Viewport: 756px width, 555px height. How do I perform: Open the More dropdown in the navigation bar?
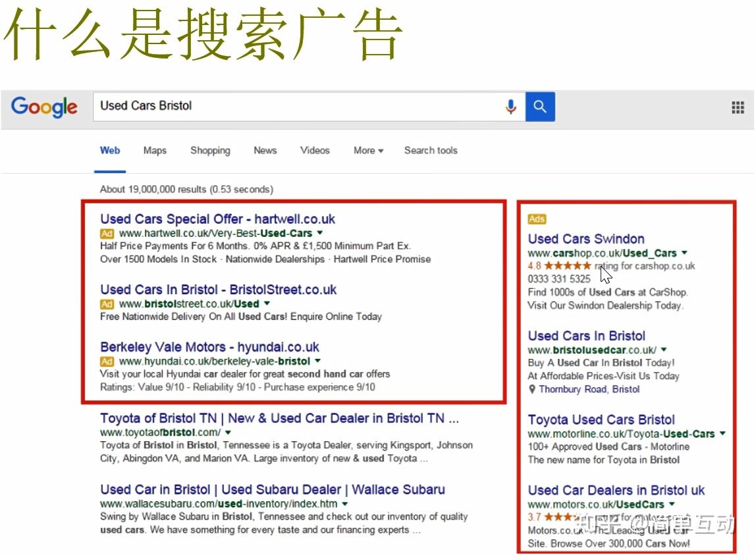367,151
